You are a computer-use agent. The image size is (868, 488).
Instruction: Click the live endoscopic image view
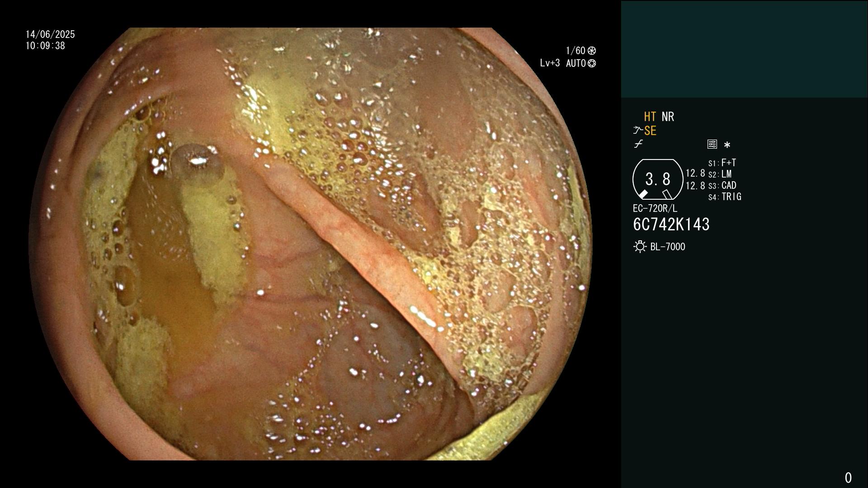[311, 244]
